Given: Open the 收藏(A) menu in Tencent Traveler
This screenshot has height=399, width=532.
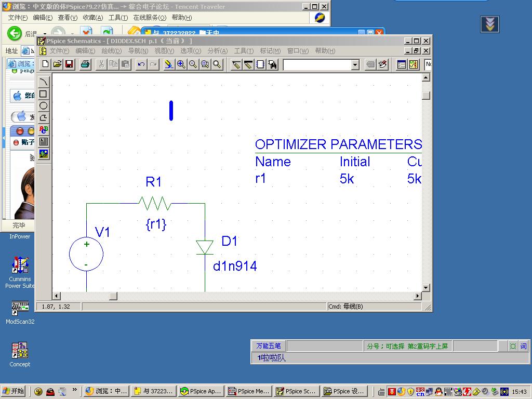Looking at the screenshot, I should 92,18.
